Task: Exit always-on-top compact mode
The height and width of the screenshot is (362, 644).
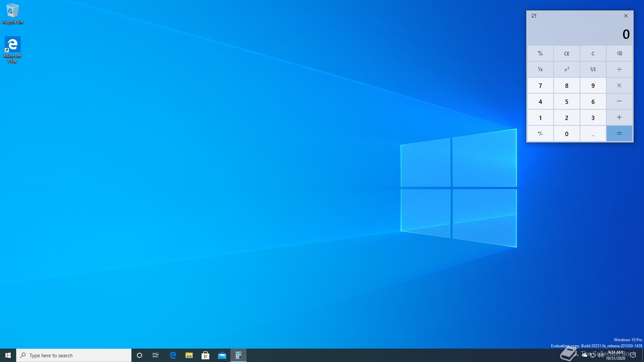Action: tap(534, 16)
